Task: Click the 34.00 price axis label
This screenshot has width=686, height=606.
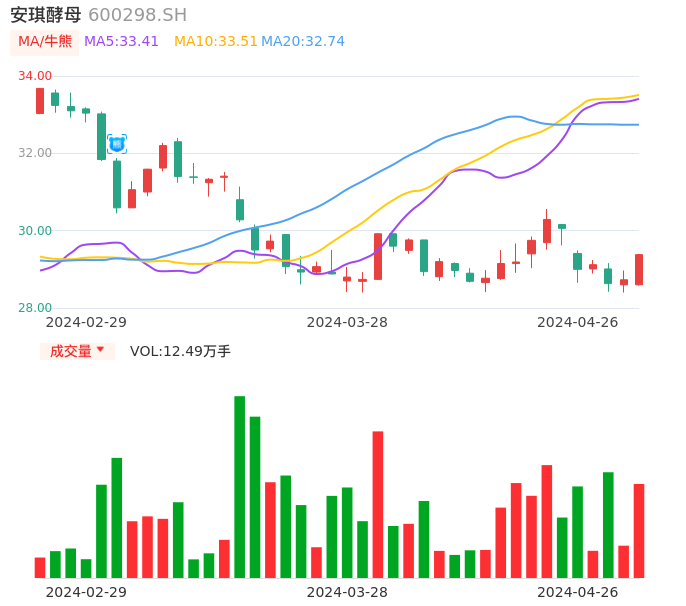Action: [x=35, y=76]
